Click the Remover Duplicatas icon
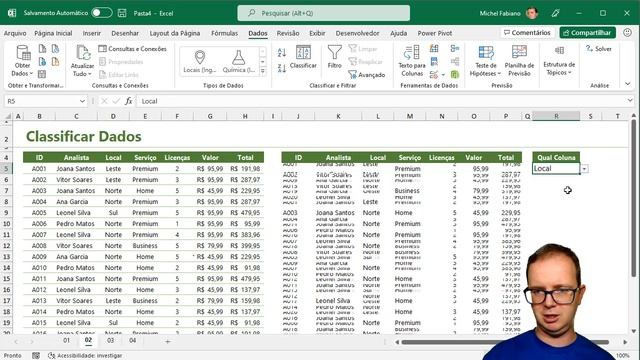Screen dimensions: 640x360 coord(434,62)
